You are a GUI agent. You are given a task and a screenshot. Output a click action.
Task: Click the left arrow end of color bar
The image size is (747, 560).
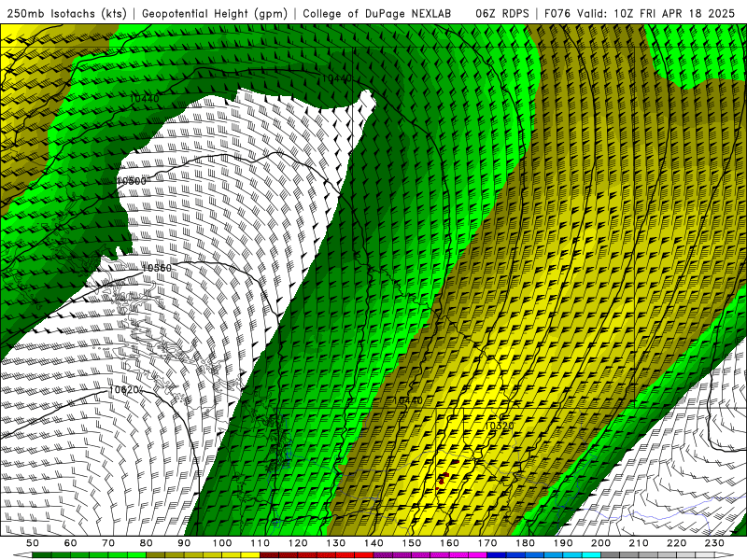tap(22, 555)
